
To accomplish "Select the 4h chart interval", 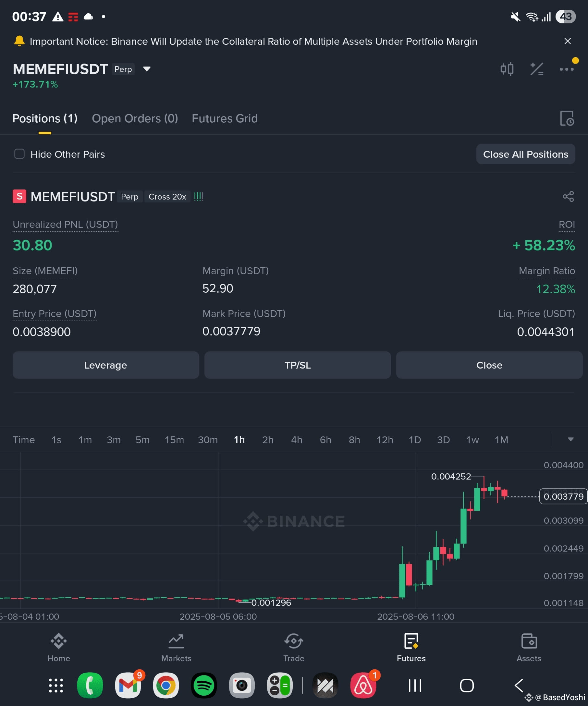I will click(x=297, y=440).
